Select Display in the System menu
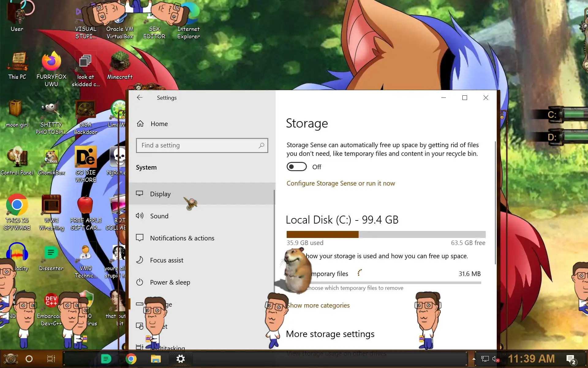Viewport: 588px width, 368px height. coord(160,194)
